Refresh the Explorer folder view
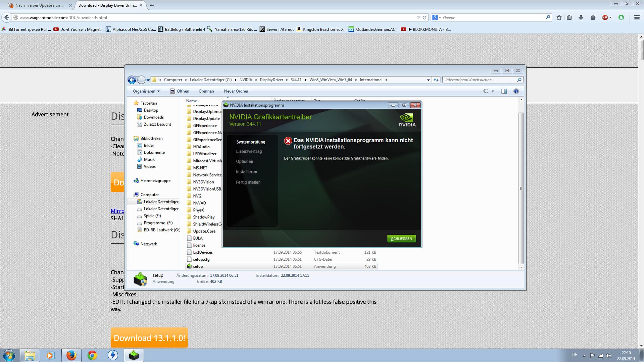Image resolution: width=644 pixels, height=363 pixels. pos(436,80)
